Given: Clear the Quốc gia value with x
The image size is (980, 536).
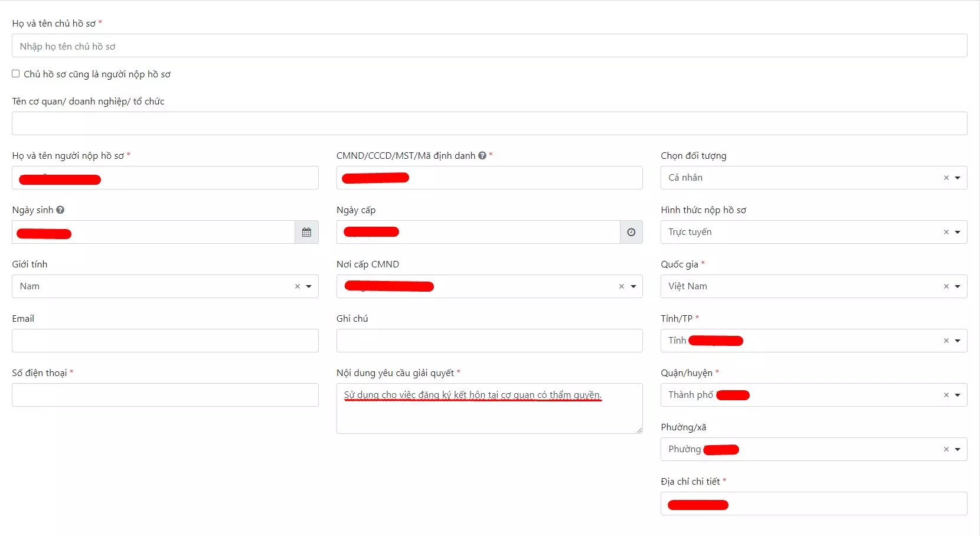Looking at the screenshot, I should (x=946, y=286).
